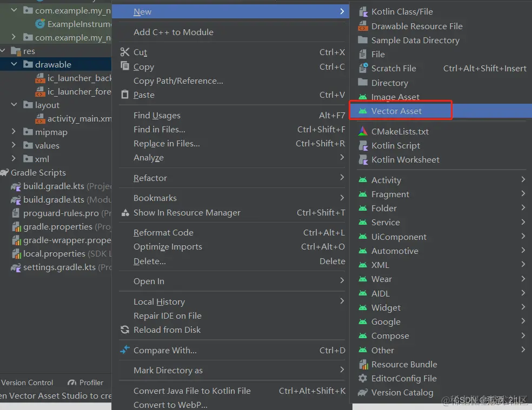Expand the values folder
Image resolution: width=532 pixels, height=410 pixels.
coord(14,145)
